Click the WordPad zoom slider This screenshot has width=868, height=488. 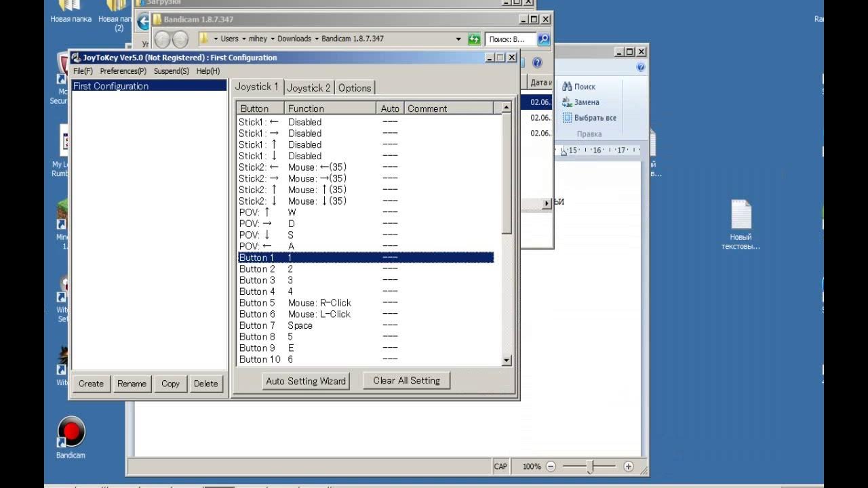click(591, 466)
